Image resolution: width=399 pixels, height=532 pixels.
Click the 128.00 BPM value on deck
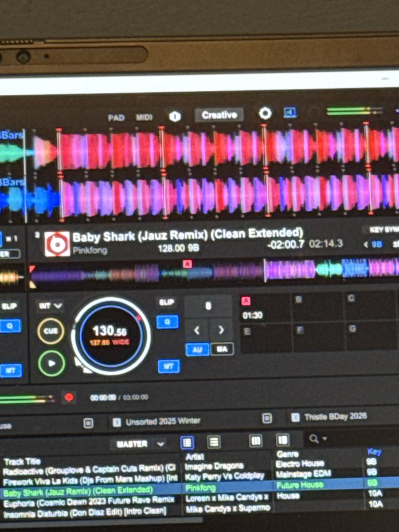coord(172,249)
